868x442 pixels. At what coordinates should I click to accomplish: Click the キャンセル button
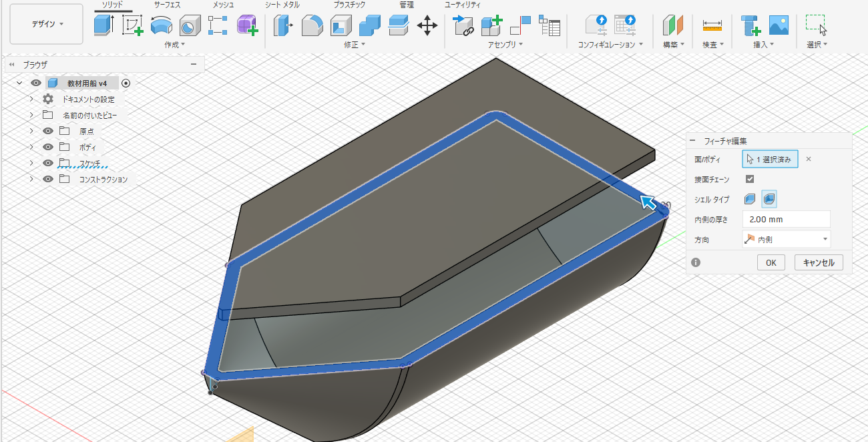coord(819,262)
